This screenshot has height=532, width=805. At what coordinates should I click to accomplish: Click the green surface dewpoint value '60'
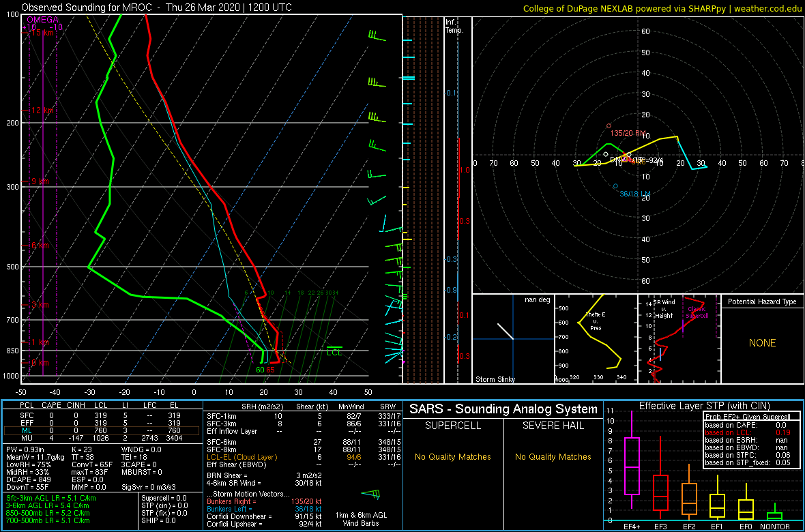click(260, 369)
